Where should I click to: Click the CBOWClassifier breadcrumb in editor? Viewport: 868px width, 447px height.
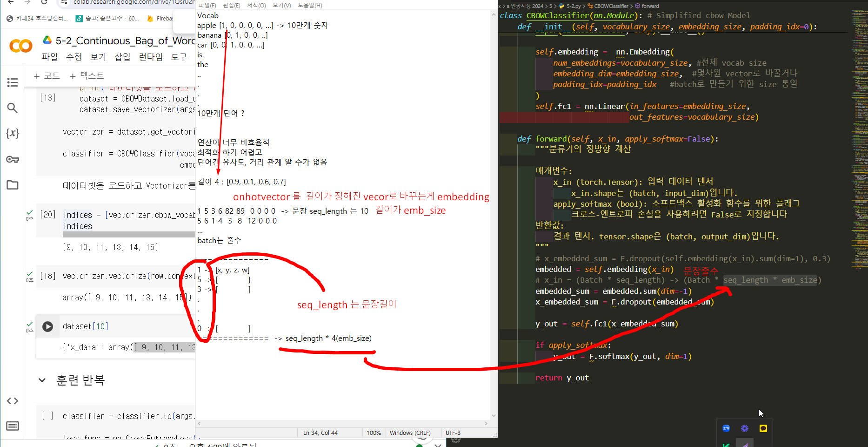608,6
